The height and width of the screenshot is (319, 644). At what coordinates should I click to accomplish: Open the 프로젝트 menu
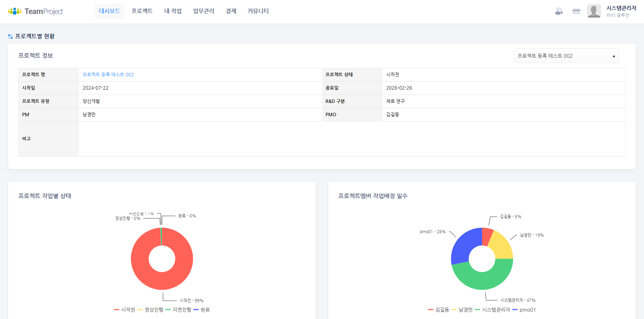142,11
